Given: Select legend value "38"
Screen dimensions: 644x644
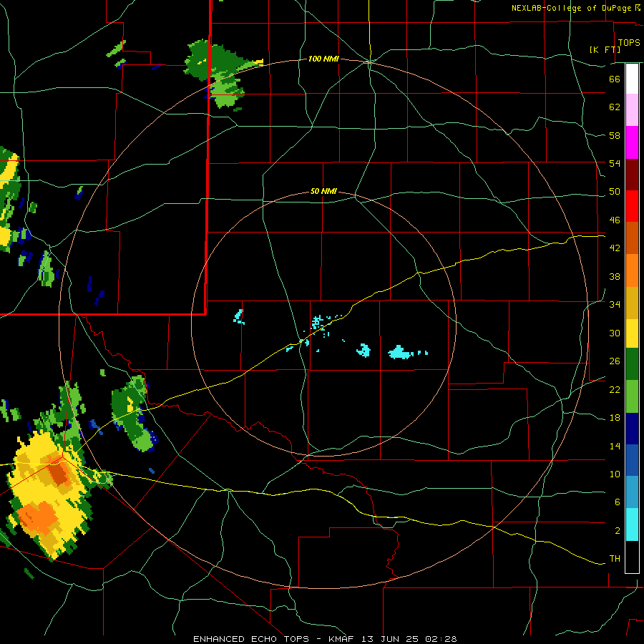Looking at the screenshot, I should [x=615, y=276].
